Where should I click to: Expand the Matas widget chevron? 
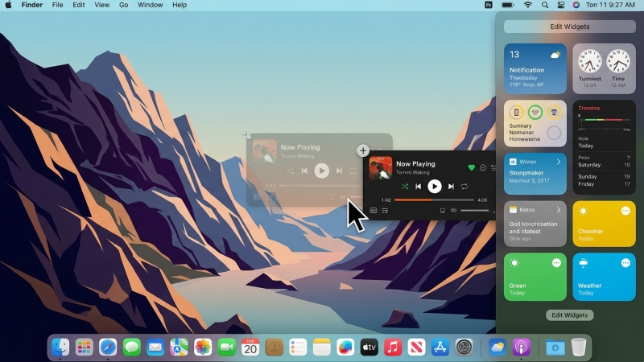(x=559, y=210)
